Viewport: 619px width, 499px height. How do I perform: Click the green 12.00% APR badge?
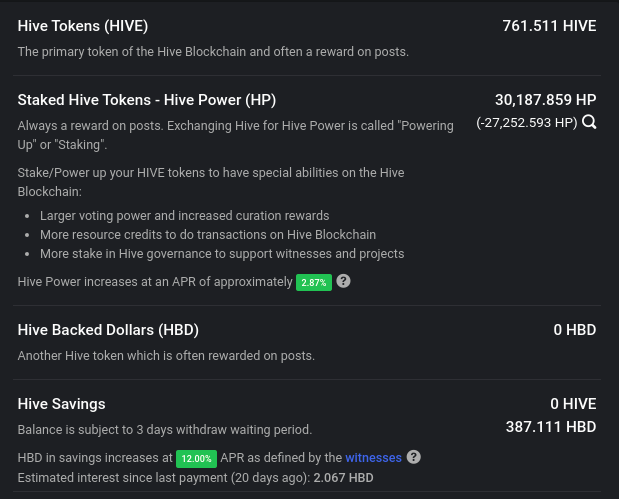[x=196, y=459]
